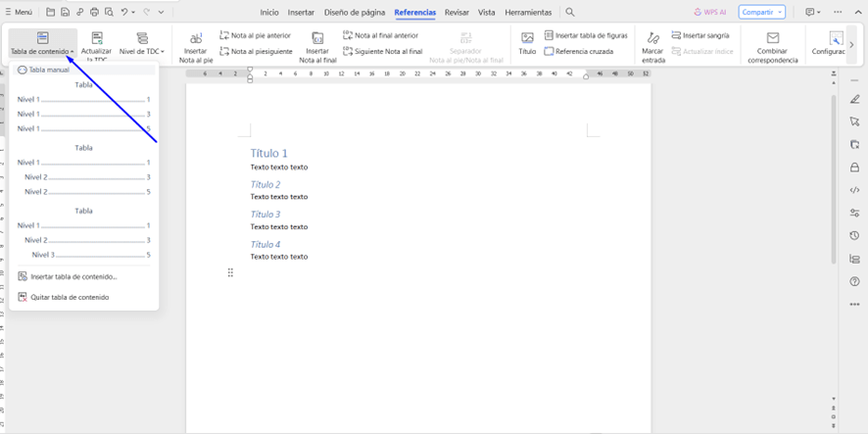Open Combinar correspondencia envelope icon
868x434 pixels.
point(773,37)
